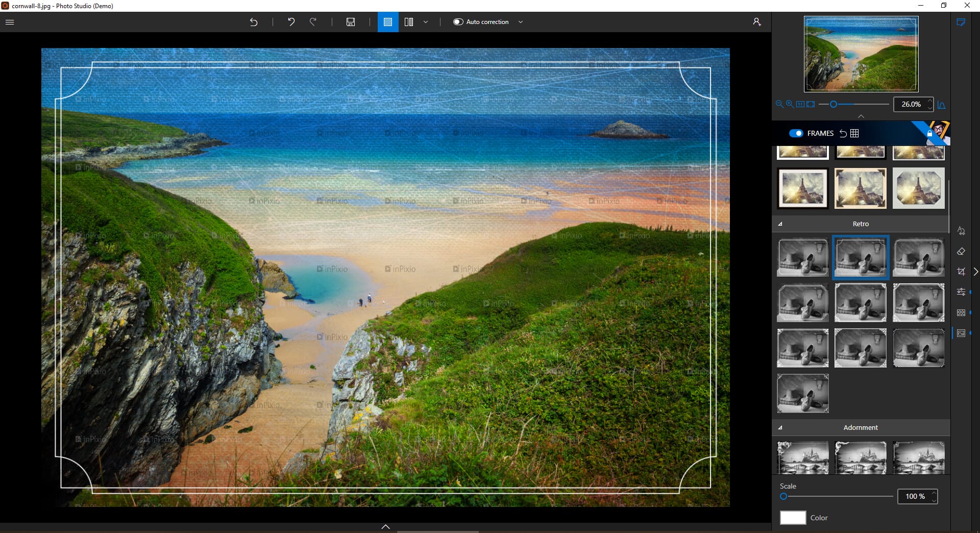Set zoom to actual size 1:1
Viewport: 980px width, 533px height.
tap(800, 104)
